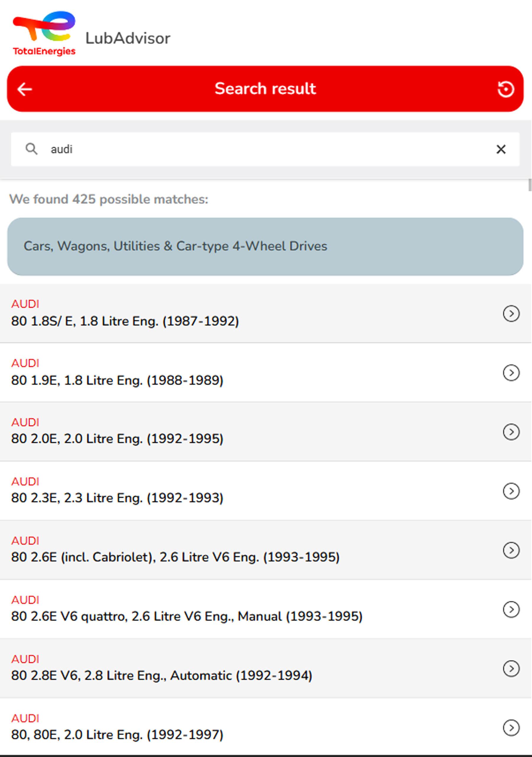The width and height of the screenshot is (532, 757).
Task: Click the LubAdvisor title text
Action: point(128,38)
